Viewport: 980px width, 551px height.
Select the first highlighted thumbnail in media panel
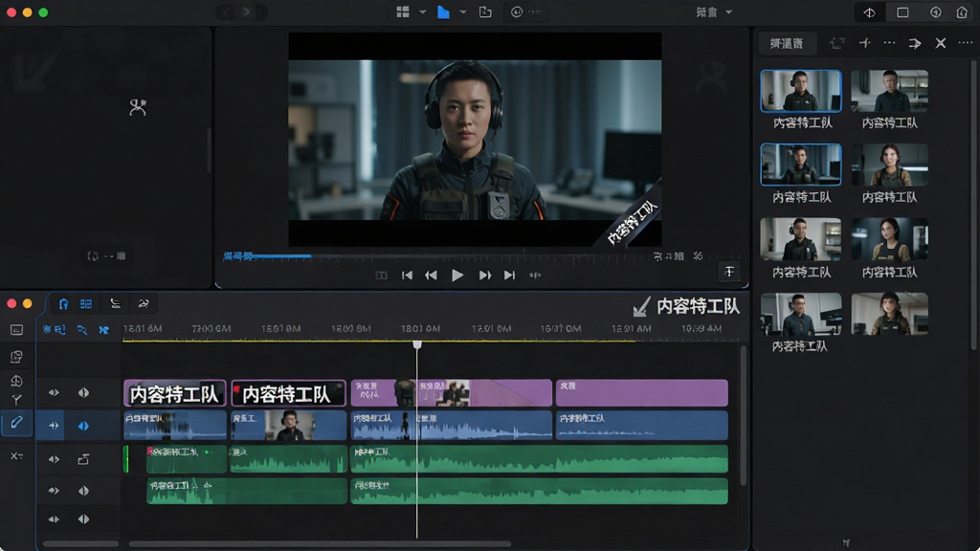801,91
